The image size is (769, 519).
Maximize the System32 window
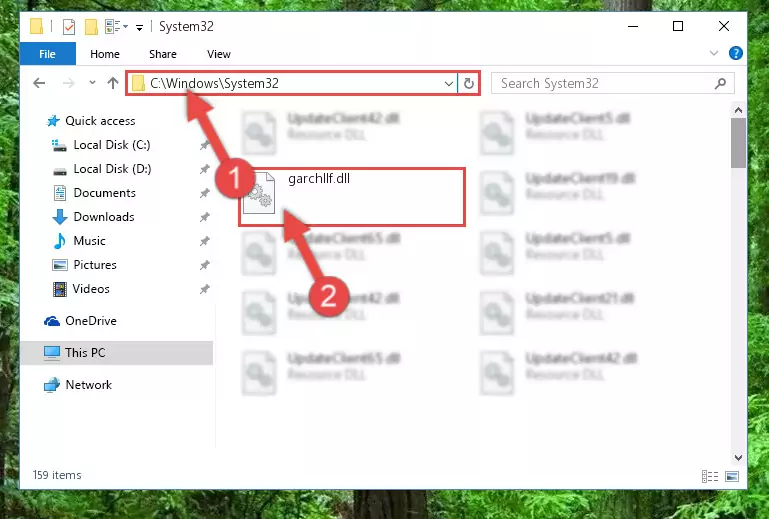[x=678, y=26]
